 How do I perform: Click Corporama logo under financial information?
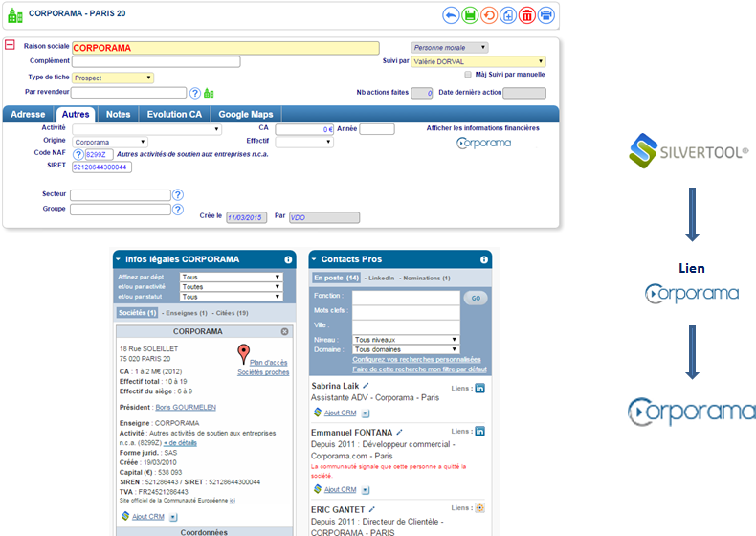coord(483,144)
